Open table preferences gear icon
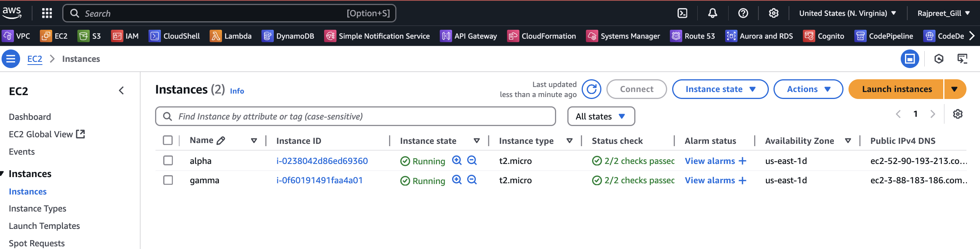Screen dimensions: 980x249 coord(958,114)
